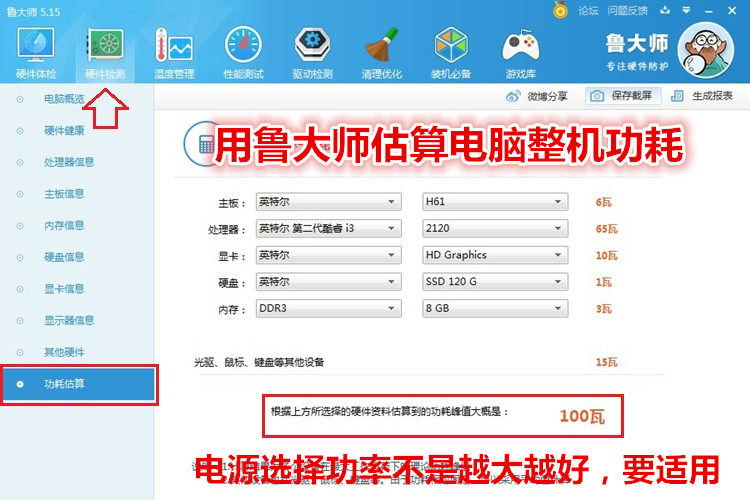Click the gold medal icon in title bar
This screenshot has height=500, width=750.
click(x=560, y=10)
